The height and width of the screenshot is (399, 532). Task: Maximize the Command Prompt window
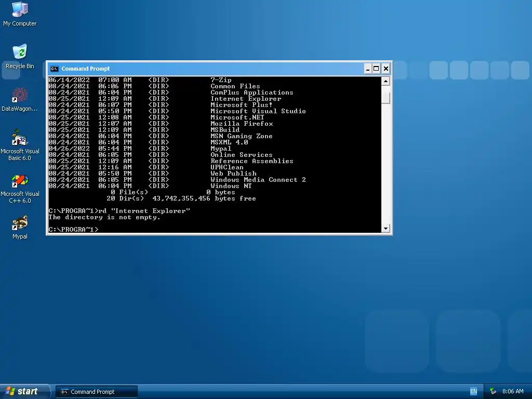point(376,69)
